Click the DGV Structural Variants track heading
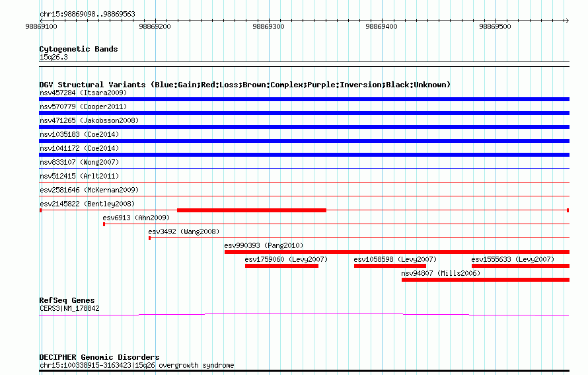This screenshot has width=588, height=375. 245,85
